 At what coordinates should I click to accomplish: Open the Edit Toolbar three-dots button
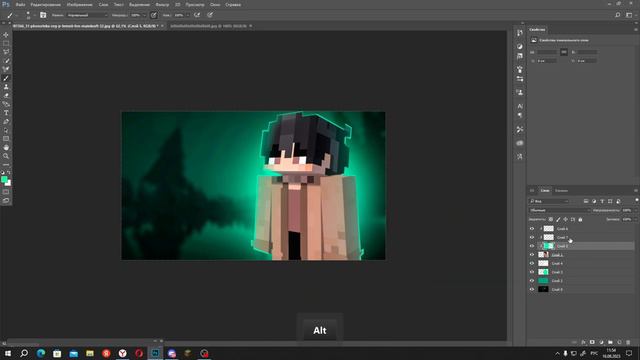6,164
